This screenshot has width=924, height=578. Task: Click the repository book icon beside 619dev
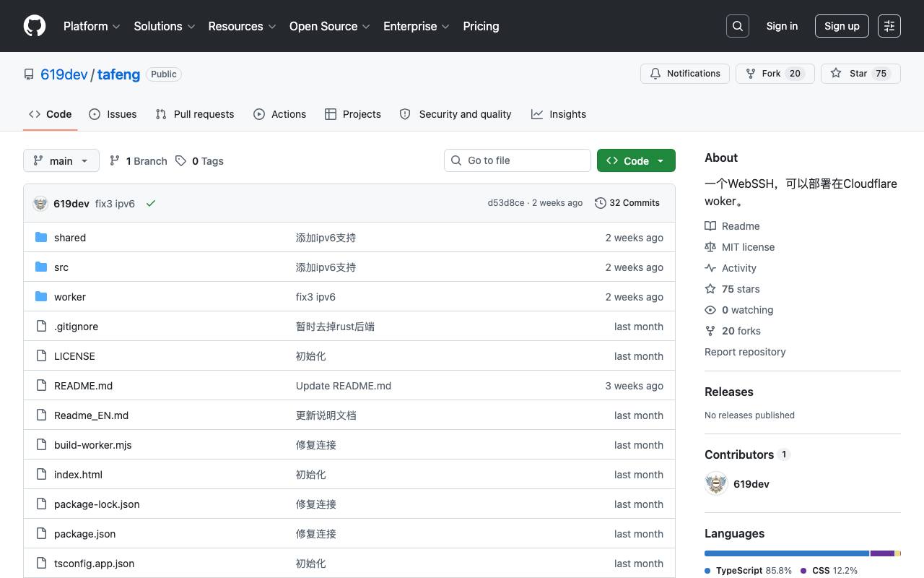[x=29, y=74]
